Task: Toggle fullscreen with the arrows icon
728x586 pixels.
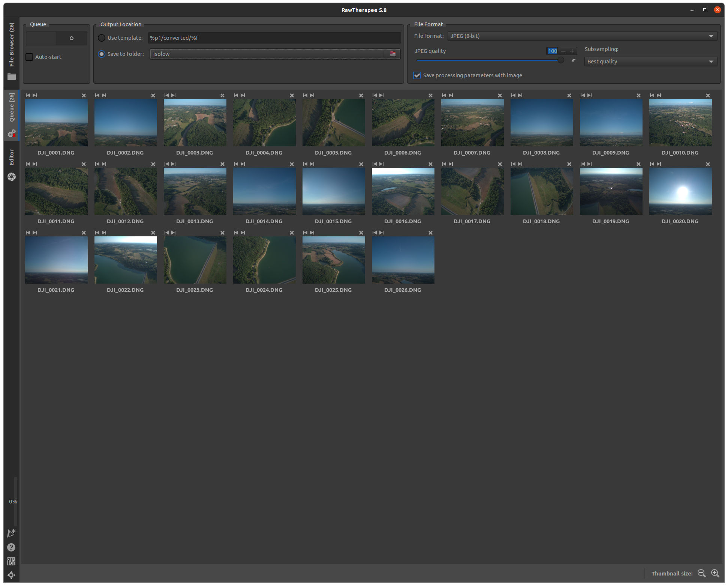Action: (x=11, y=575)
